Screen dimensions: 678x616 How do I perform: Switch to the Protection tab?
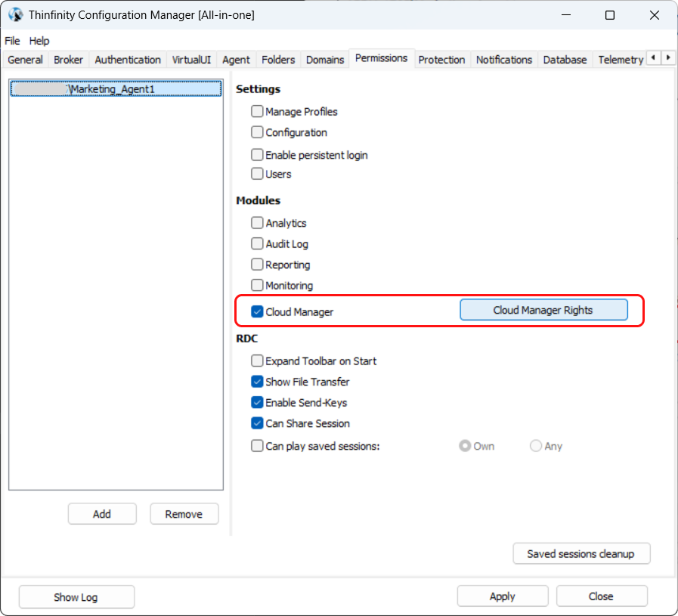441,60
